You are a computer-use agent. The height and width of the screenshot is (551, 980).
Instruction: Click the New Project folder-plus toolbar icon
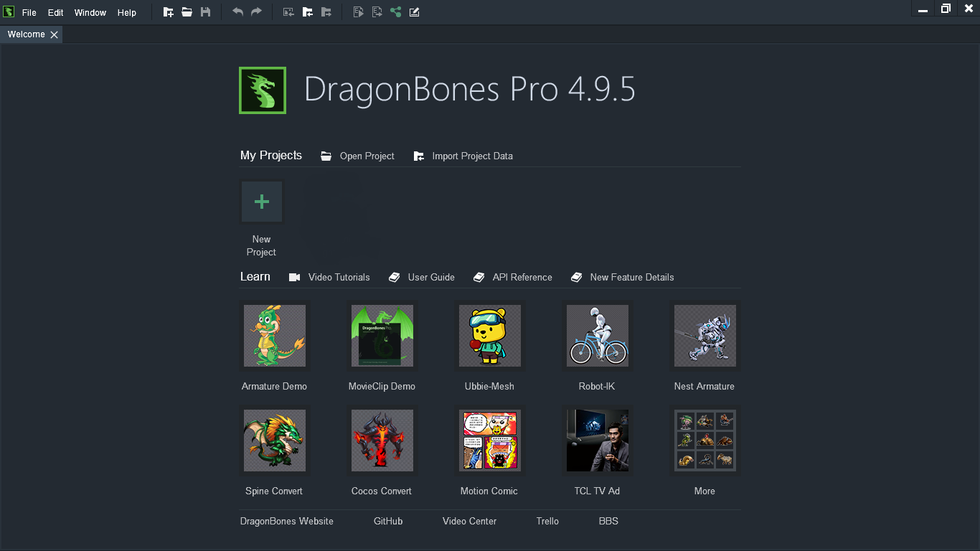pos(169,12)
